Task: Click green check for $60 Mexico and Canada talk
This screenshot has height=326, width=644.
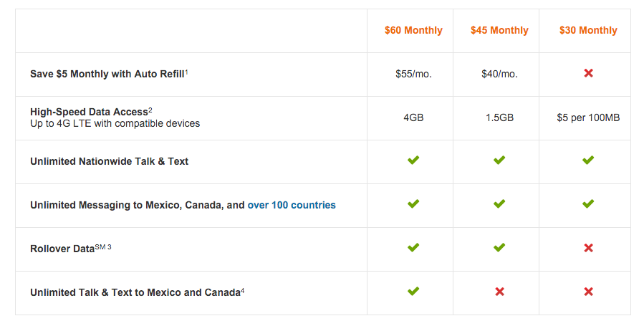Action: [413, 291]
